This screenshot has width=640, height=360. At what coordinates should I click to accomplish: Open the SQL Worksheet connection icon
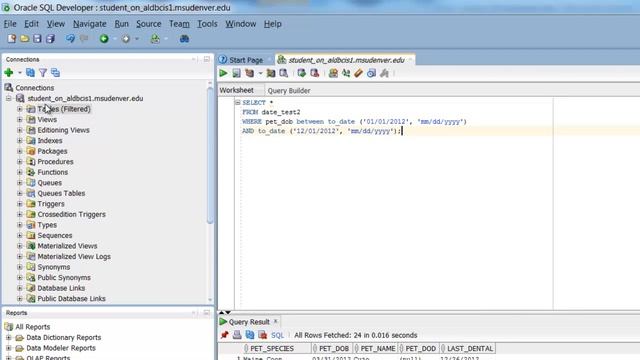(155, 39)
